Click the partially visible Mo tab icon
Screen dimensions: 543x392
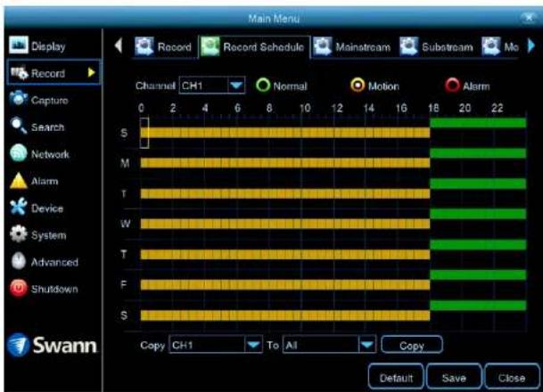[x=491, y=46]
